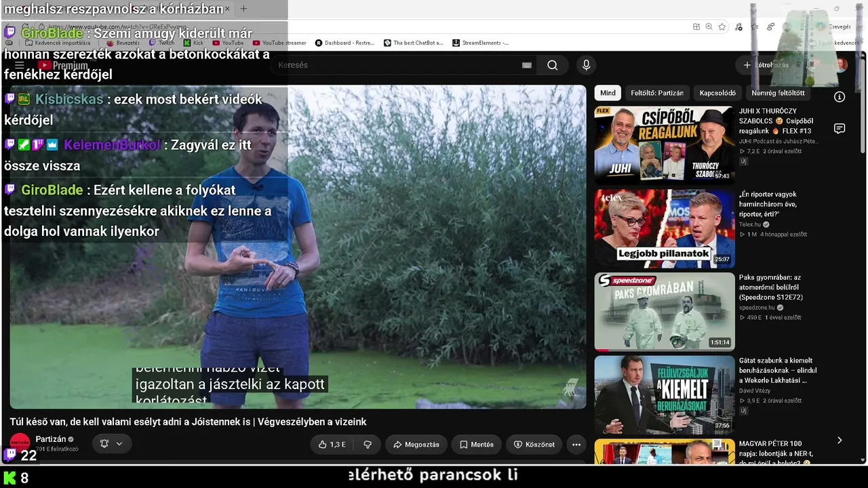Image resolution: width=868 pixels, height=488 pixels.
Task: Open the Kiemelt beruházásokat video thumbnail
Action: (x=665, y=394)
